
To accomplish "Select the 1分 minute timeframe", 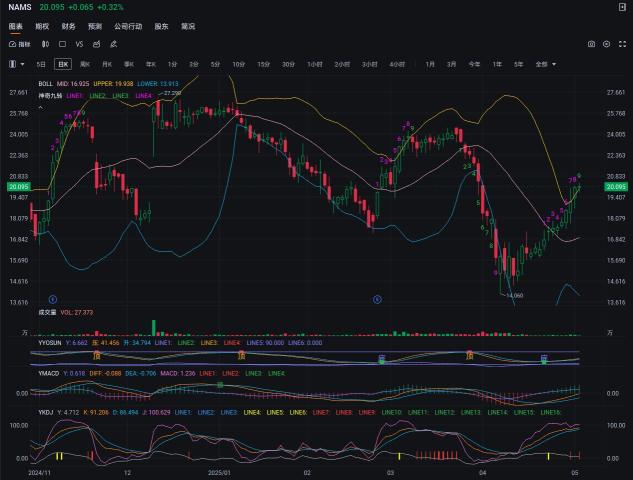I will [172, 64].
